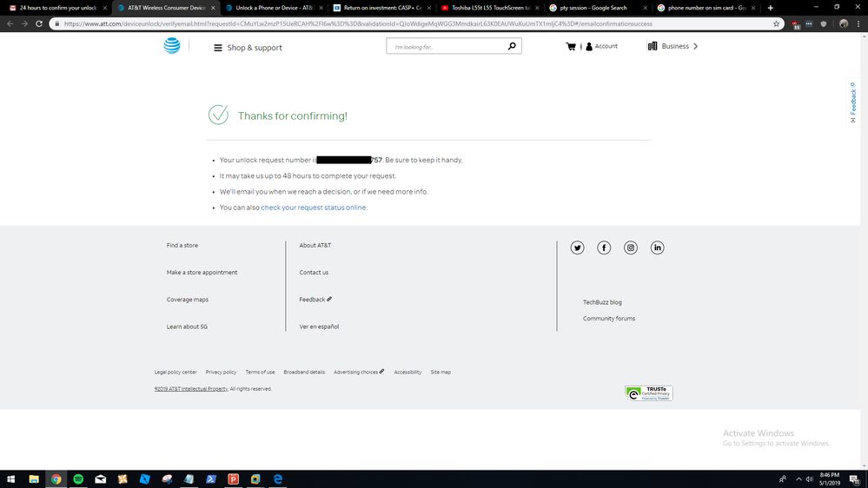The height and width of the screenshot is (488, 868).
Task: Open the Account menu
Action: tap(601, 47)
